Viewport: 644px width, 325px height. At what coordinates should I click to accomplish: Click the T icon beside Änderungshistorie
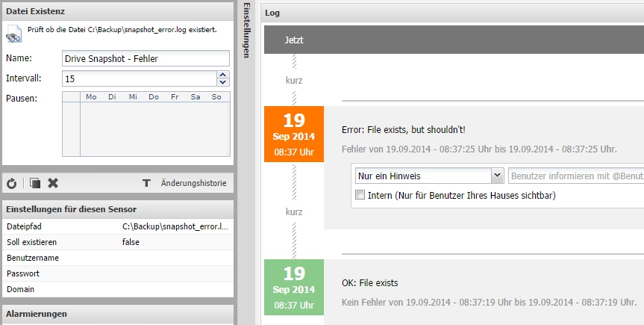146,183
